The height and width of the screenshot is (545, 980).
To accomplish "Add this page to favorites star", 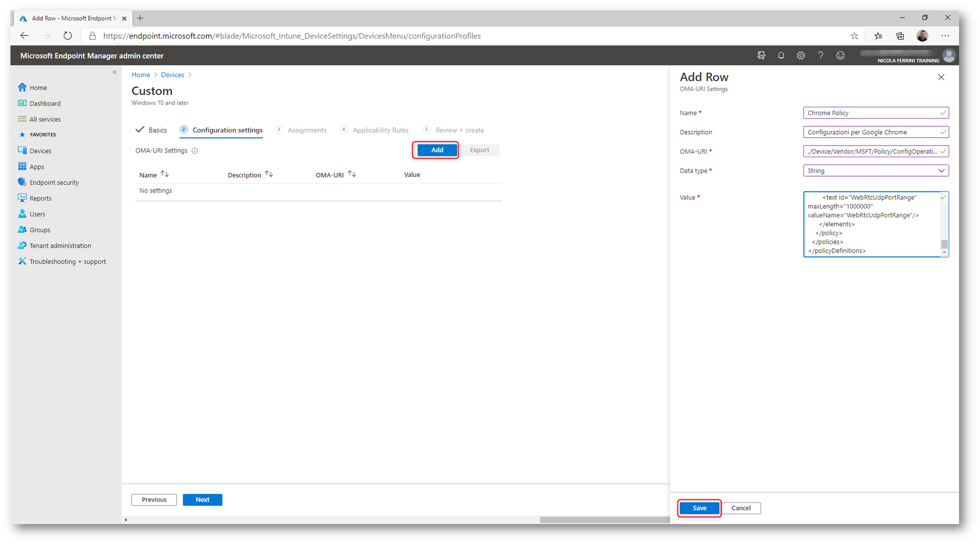I will tap(854, 36).
